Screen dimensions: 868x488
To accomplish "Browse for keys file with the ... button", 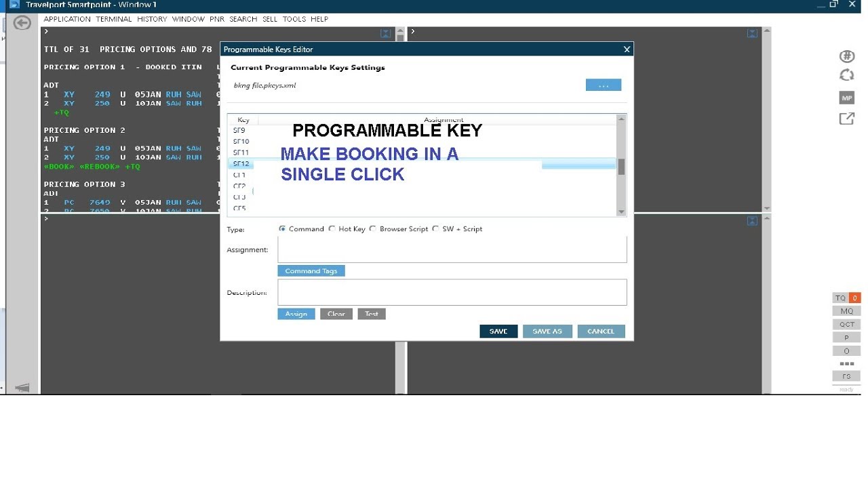I will (x=604, y=85).
